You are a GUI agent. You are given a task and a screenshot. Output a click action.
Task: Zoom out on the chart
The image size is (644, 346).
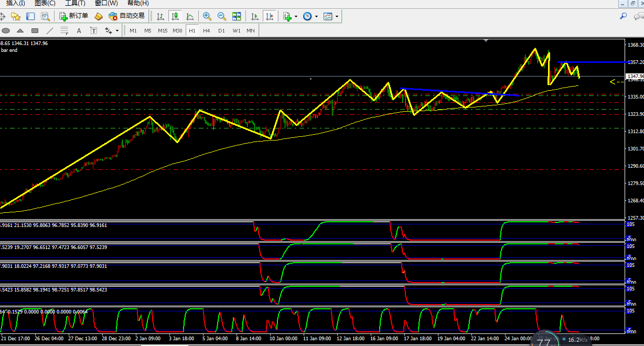[x=222, y=16]
